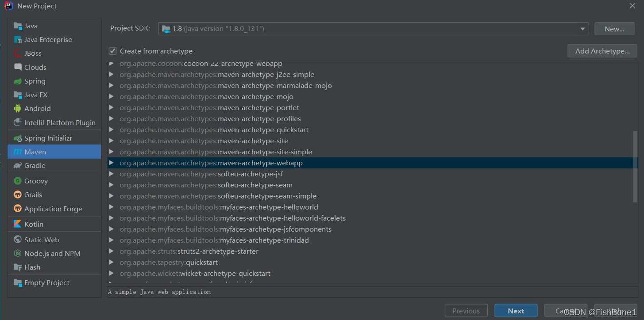This screenshot has width=644, height=320.
Task: Select myfaces-archetype-jsfcomponents row
Action: (x=373, y=229)
